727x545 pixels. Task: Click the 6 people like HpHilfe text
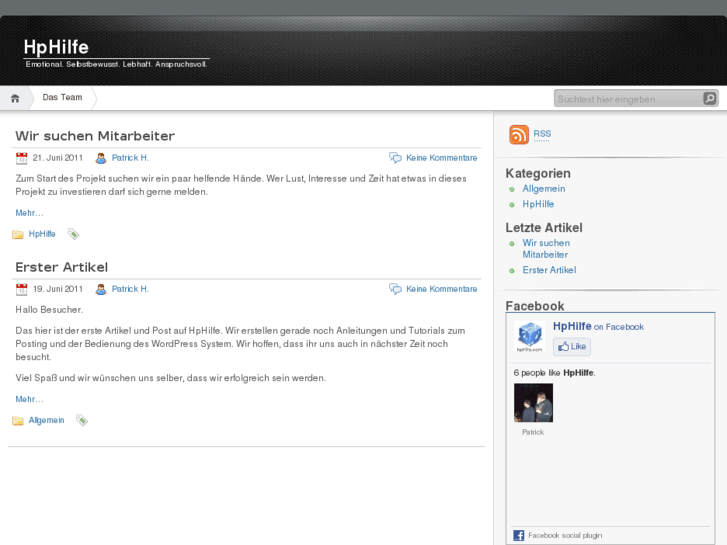555,373
